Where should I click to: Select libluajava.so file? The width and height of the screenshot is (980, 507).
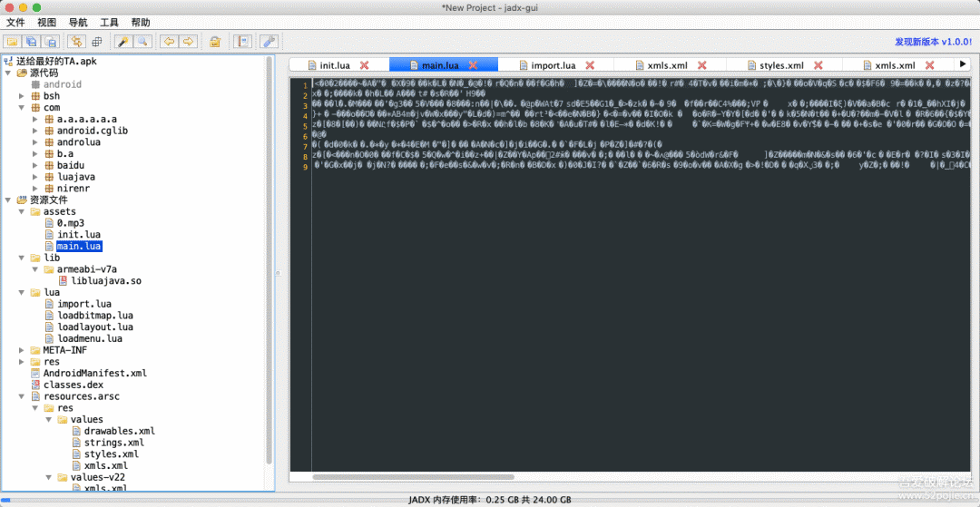tap(106, 281)
